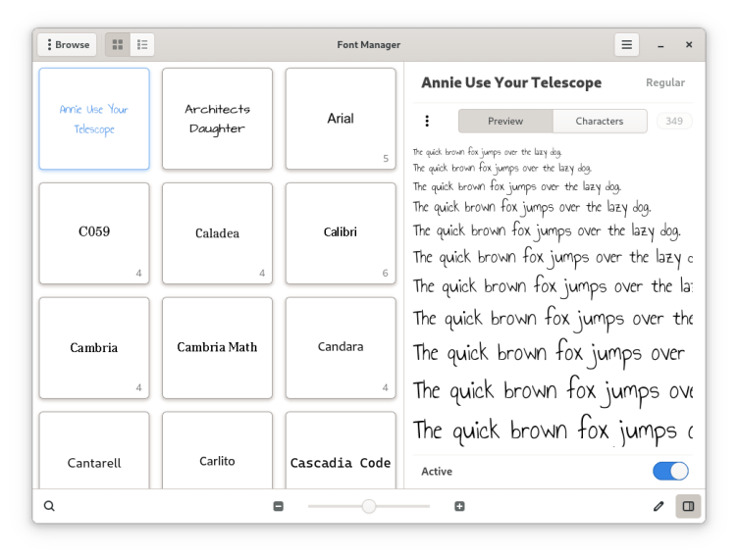The height and width of the screenshot is (560, 738).
Task: Switch to grid view layout
Action: [118, 45]
